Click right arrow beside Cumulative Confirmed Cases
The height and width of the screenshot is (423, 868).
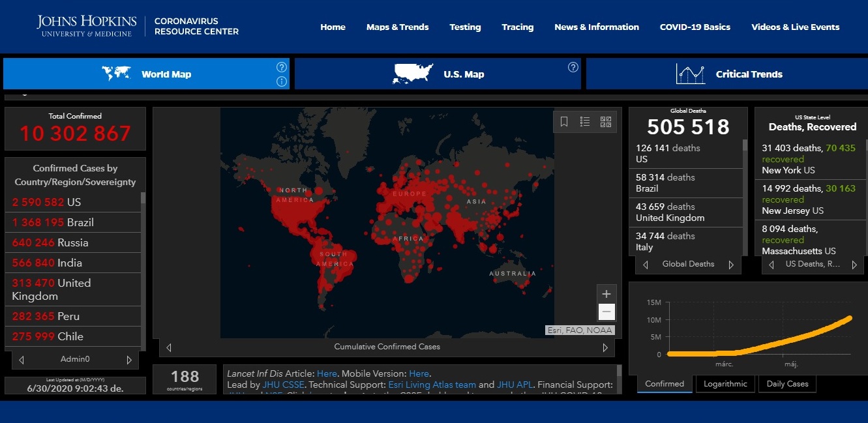pos(605,347)
